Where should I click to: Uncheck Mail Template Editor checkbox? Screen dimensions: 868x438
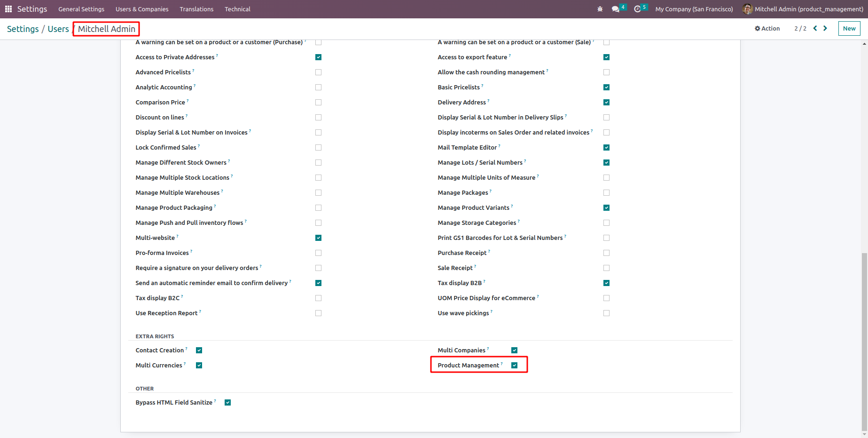click(x=607, y=147)
